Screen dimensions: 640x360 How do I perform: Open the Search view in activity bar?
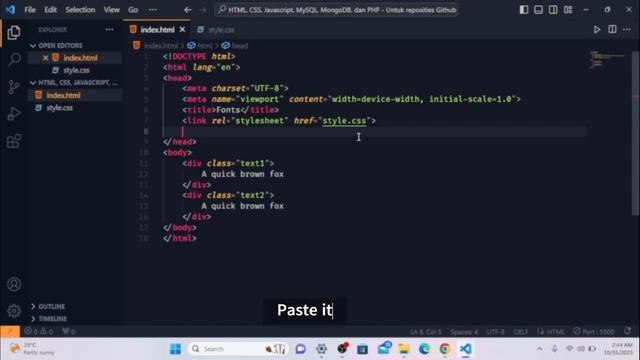tap(14, 60)
